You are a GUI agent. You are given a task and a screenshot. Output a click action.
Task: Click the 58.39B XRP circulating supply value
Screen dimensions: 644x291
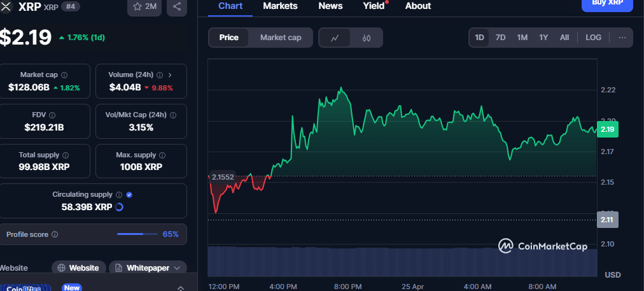87,207
